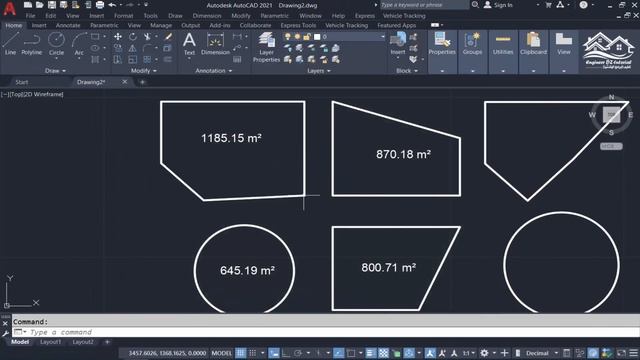Switch to the Start file tab
640x360 pixels.
[22, 82]
